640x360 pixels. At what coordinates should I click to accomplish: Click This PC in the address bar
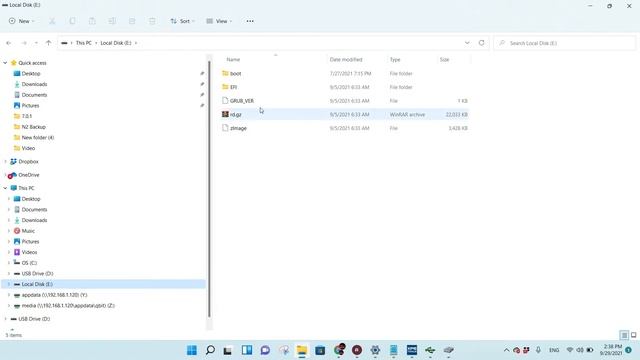tap(84, 43)
